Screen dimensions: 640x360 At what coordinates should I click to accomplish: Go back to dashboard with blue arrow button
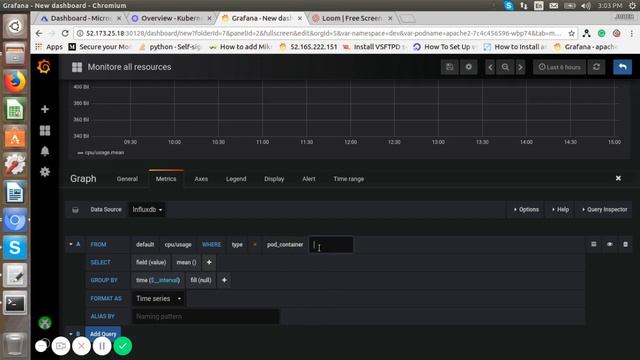(622, 67)
